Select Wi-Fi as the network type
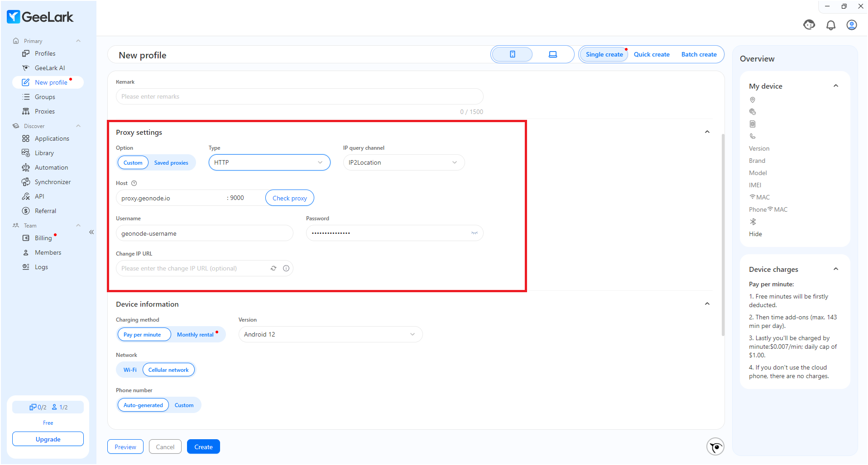Image resolution: width=868 pixels, height=465 pixels. 129,370
